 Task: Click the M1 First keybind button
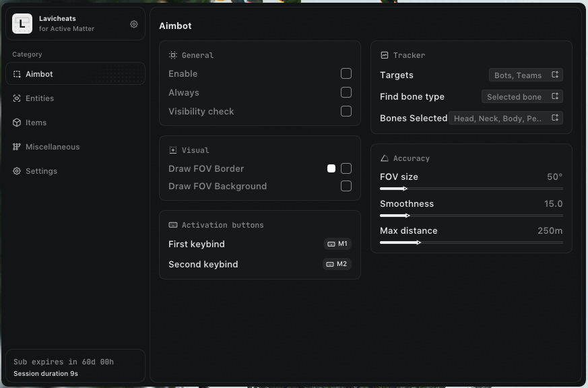tap(337, 244)
